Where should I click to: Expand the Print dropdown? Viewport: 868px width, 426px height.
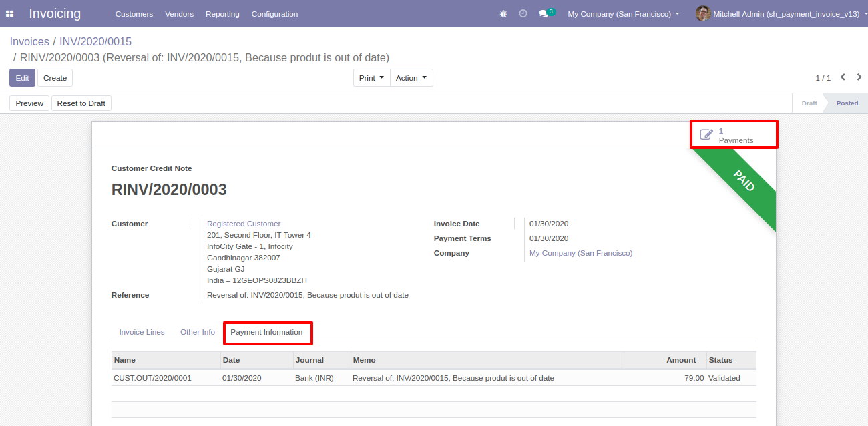pos(372,78)
